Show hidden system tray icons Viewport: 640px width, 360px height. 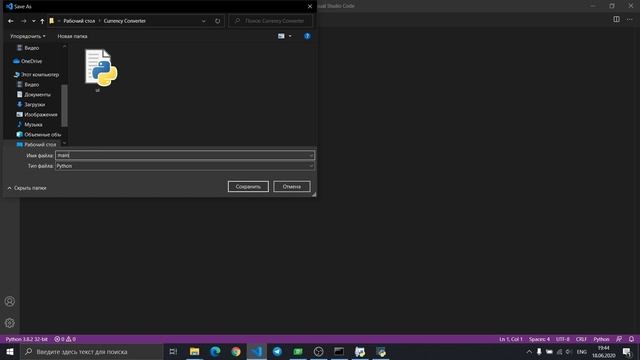pos(529,351)
